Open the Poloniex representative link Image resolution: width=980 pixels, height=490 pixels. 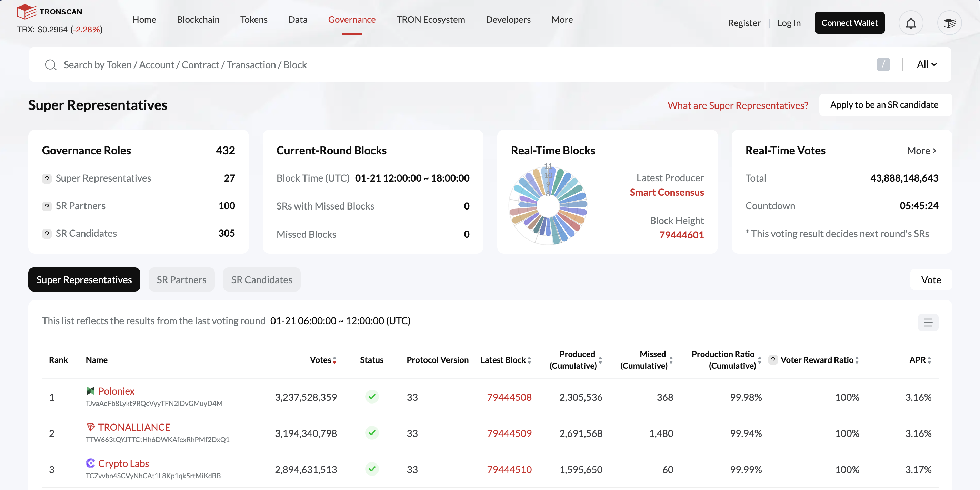[116, 391]
